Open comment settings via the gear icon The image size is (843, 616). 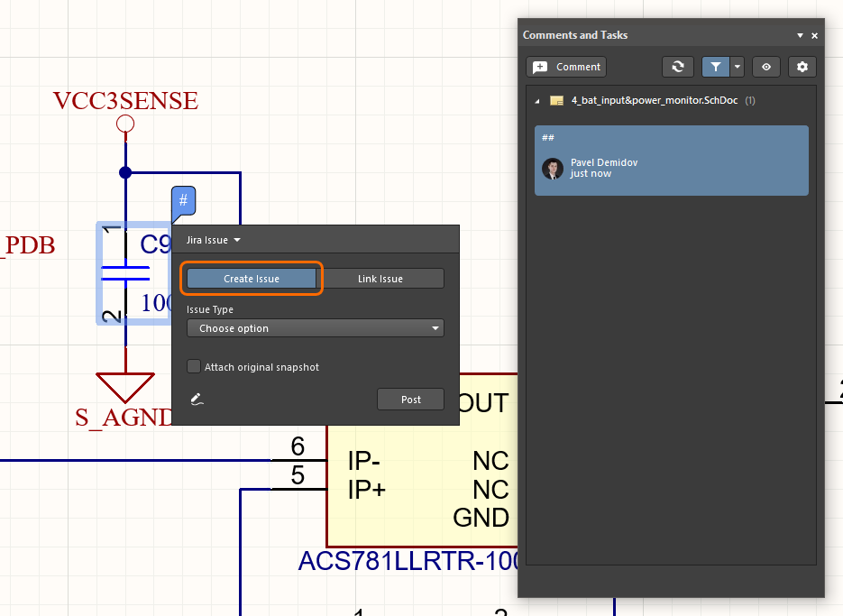click(802, 67)
